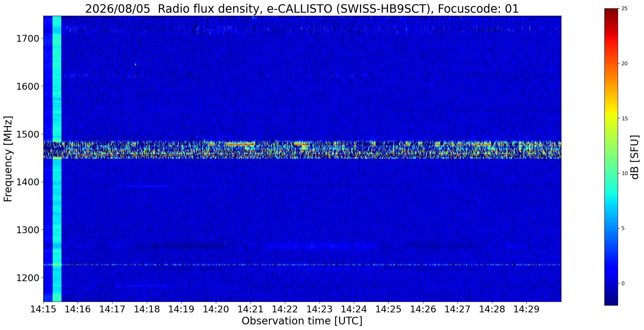Click the 14:20 time tick label
The width and height of the screenshot is (644, 330).
pos(216,309)
